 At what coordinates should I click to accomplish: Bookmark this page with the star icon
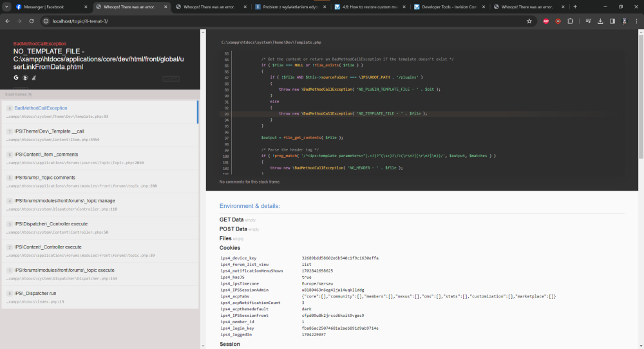(529, 21)
